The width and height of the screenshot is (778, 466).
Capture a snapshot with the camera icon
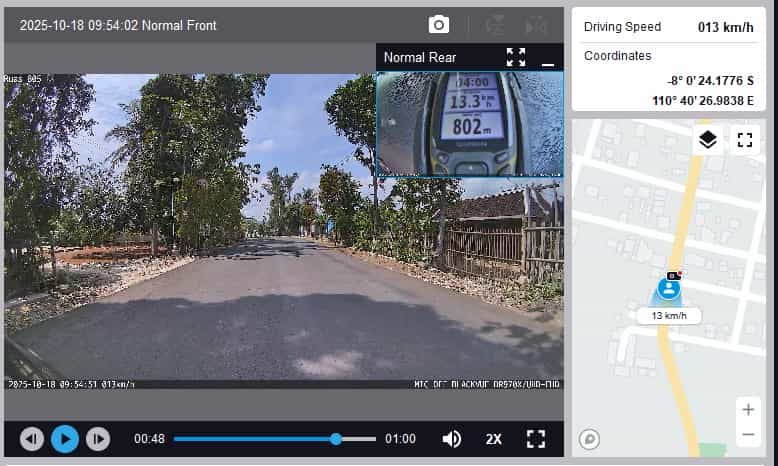[x=439, y=25]
